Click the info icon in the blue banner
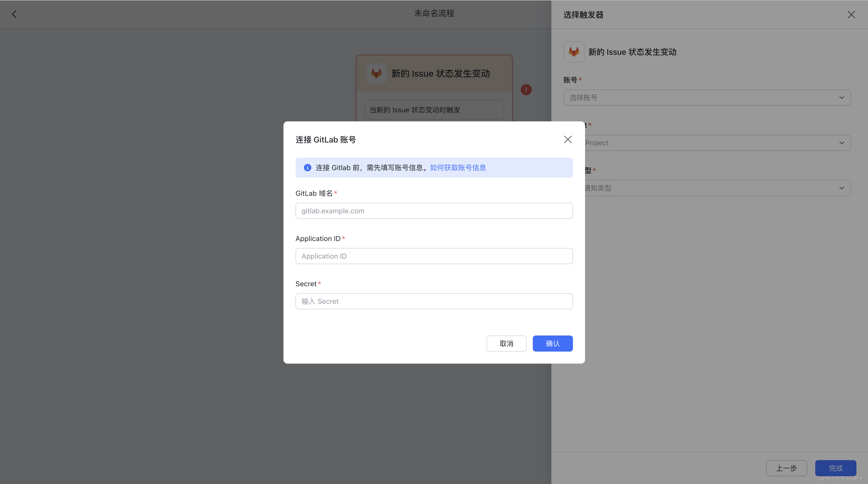Image resolution: width=868 pixels, height=484 pixels. (x=307, y=168)
